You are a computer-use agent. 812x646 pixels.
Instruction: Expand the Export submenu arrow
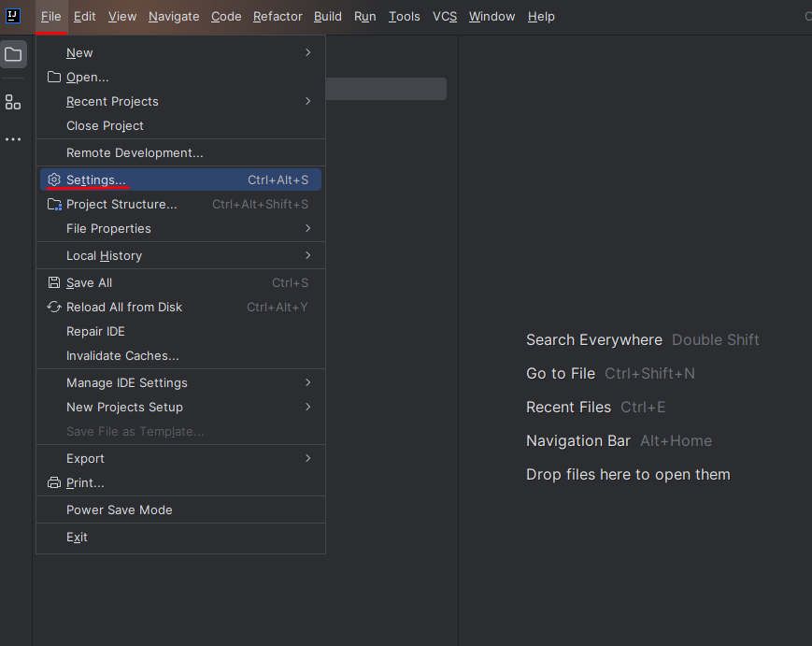pyautogui.click(x=308, y=458)
